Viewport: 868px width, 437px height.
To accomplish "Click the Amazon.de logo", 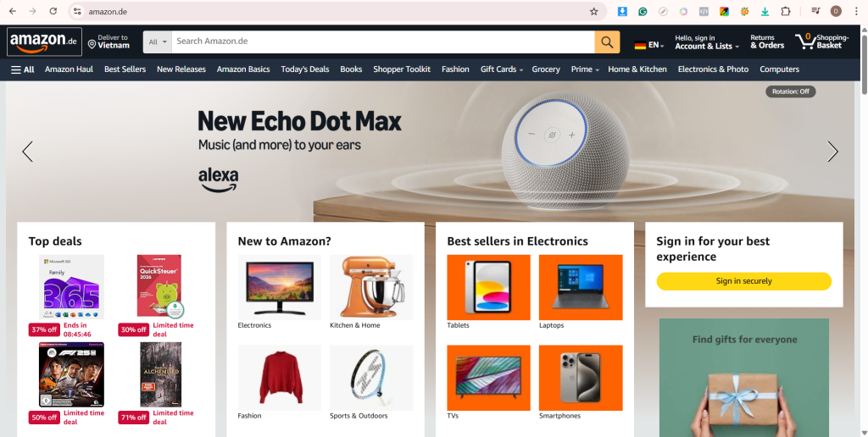I will (x=44, y=41).
